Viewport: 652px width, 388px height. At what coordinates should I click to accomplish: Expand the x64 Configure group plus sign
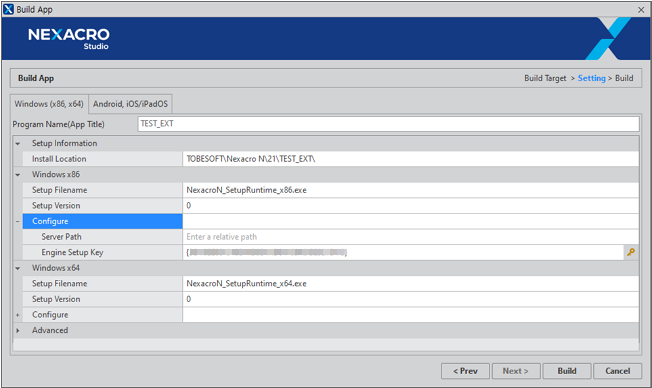tap(17, 315)
